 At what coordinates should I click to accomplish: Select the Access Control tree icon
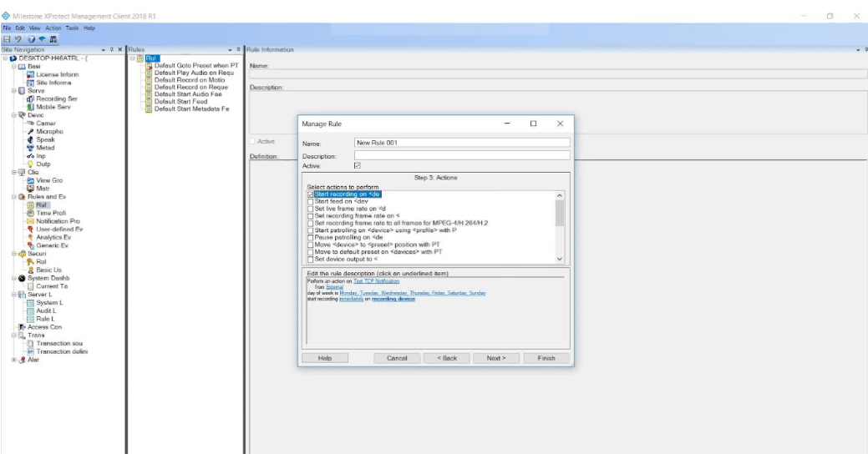(x=22, y=327)
